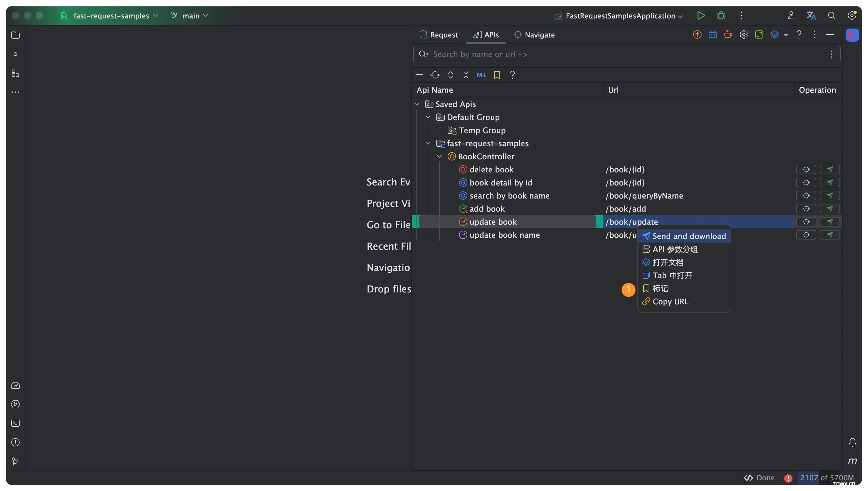This screenshot has height=491, width=868.
Task: Click the orange upload arrow icon in plugin toolbar
Action: click(x=697, y=34)
